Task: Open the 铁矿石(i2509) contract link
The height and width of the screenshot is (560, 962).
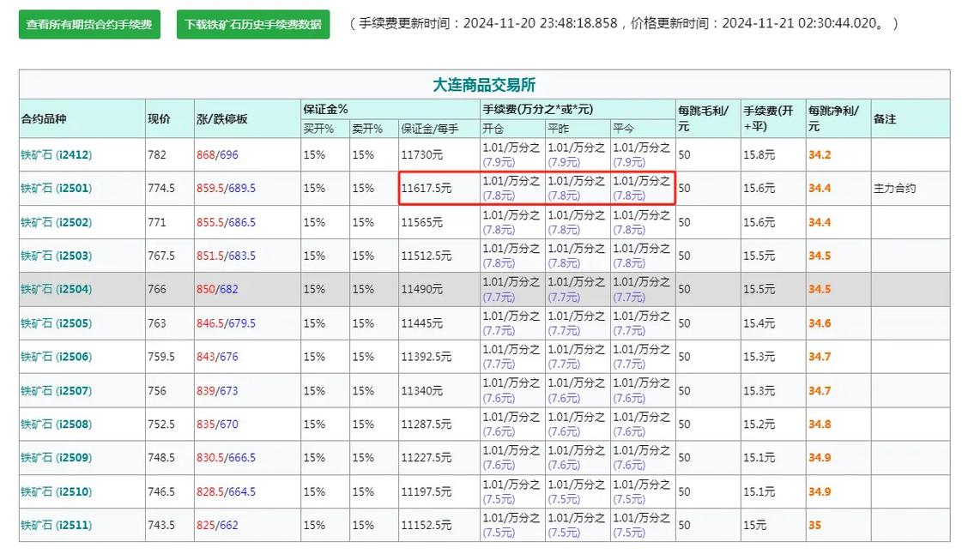Action: tap(57, 458)
